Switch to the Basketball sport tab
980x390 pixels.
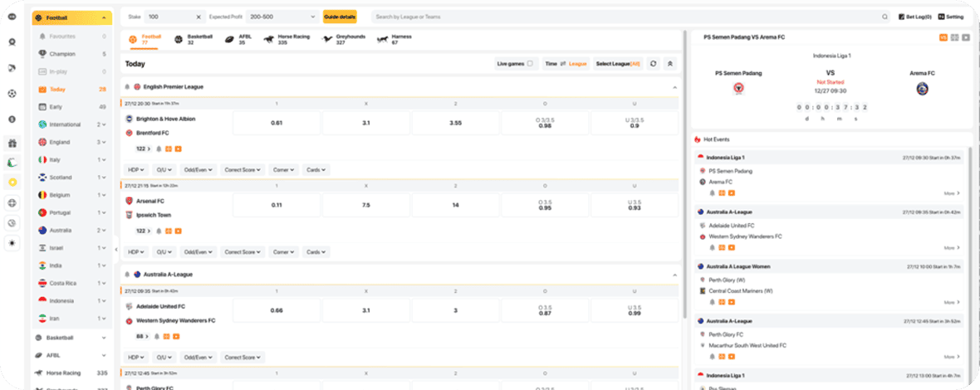click(x=194, y=39)
